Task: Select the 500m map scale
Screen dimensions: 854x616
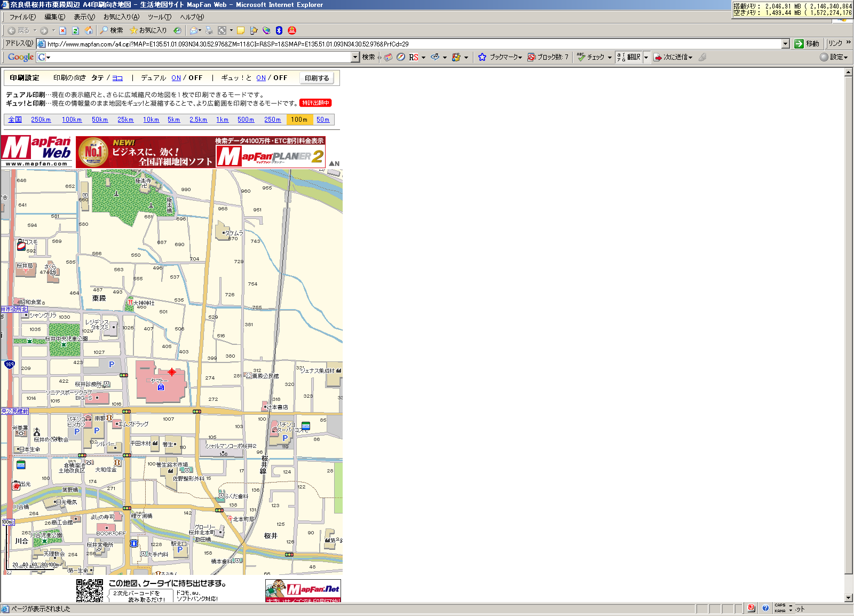Action: pos(246,120)
